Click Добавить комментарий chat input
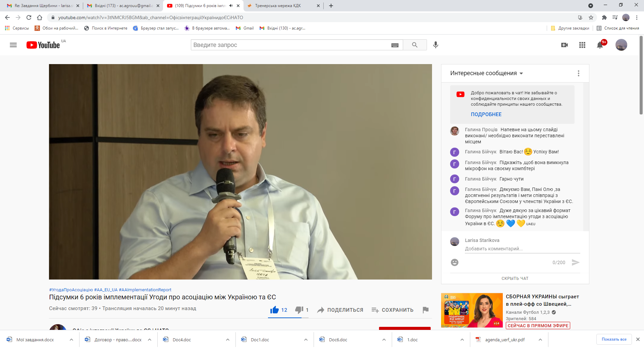The width and height of the screenshot is (644, 349). click(x=522, y=249)
